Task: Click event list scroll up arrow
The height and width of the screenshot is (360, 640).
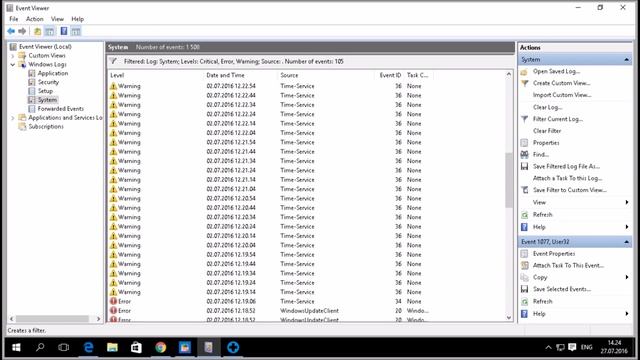Action: click(509, 74)
